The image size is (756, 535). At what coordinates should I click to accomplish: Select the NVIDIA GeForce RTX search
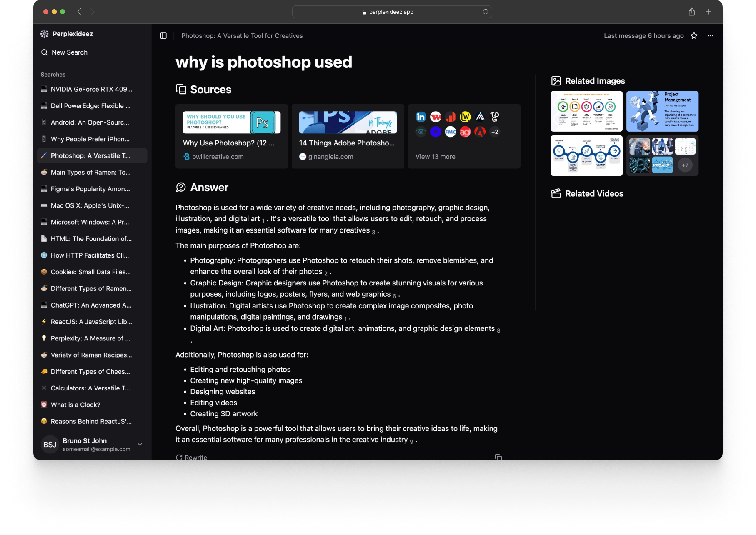(91, 89)
